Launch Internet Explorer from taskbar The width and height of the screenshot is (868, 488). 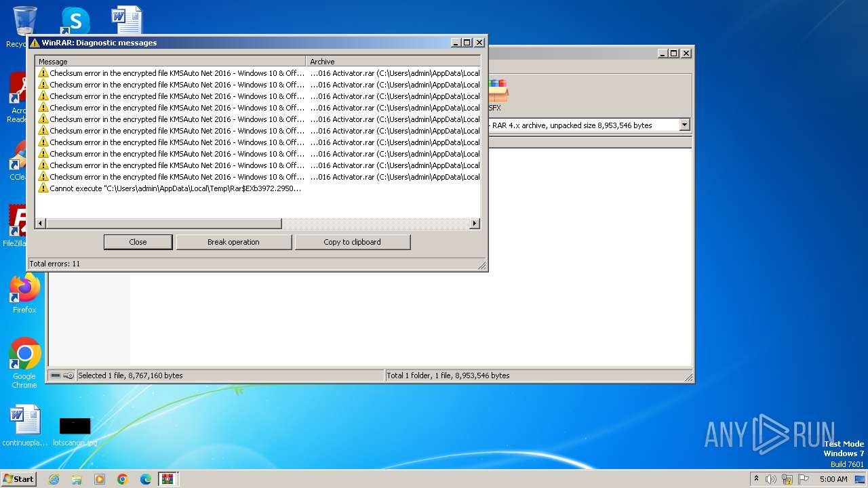pos(54,479)
